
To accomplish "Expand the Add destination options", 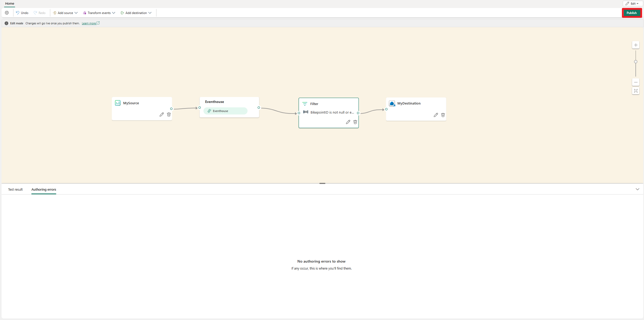I will click(136, 13).
